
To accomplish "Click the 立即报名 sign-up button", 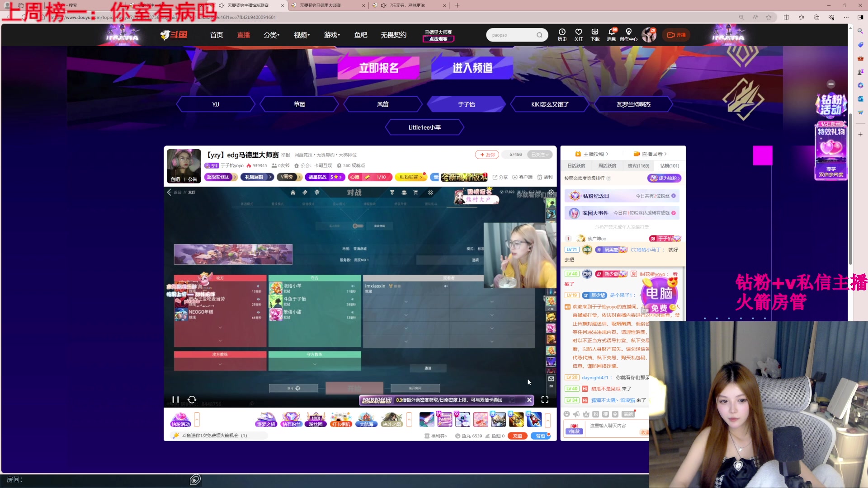I will click(x=379, y=68).
